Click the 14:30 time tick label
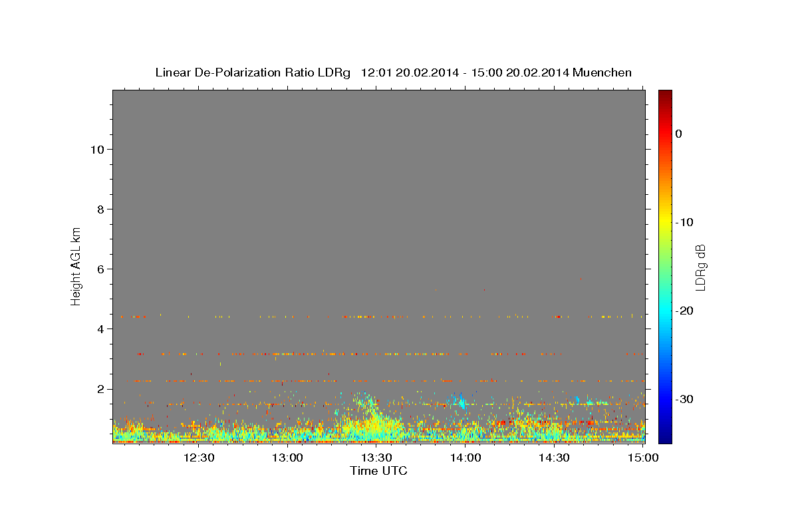 [554, 458]
